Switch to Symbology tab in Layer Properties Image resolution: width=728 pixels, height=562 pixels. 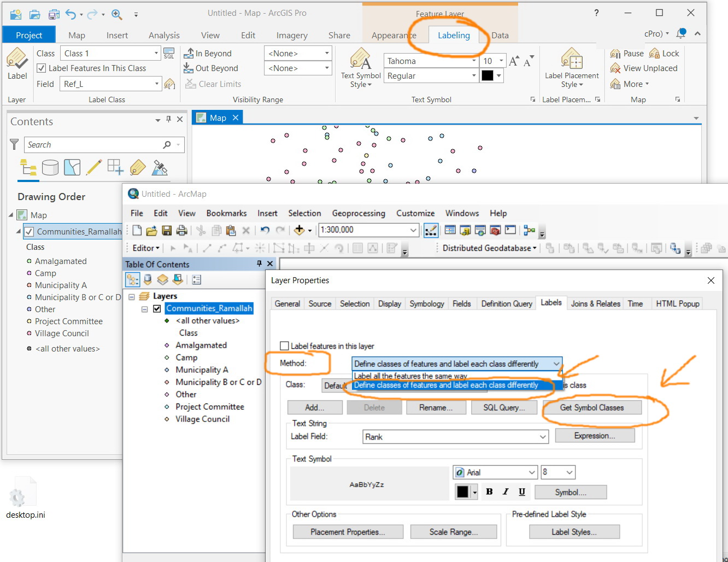click(427, 303)
